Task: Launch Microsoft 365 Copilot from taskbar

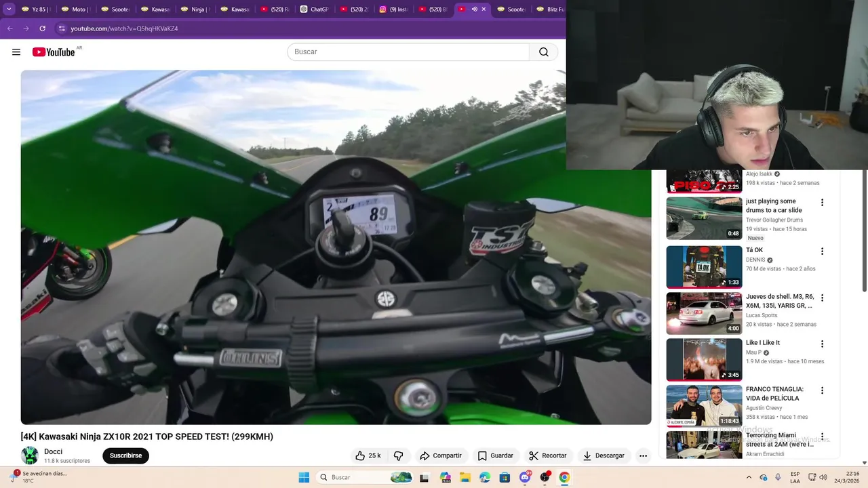Action: tap(446, 477)
